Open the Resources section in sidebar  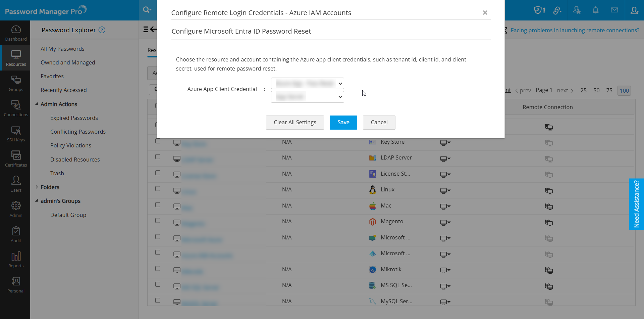15,58
